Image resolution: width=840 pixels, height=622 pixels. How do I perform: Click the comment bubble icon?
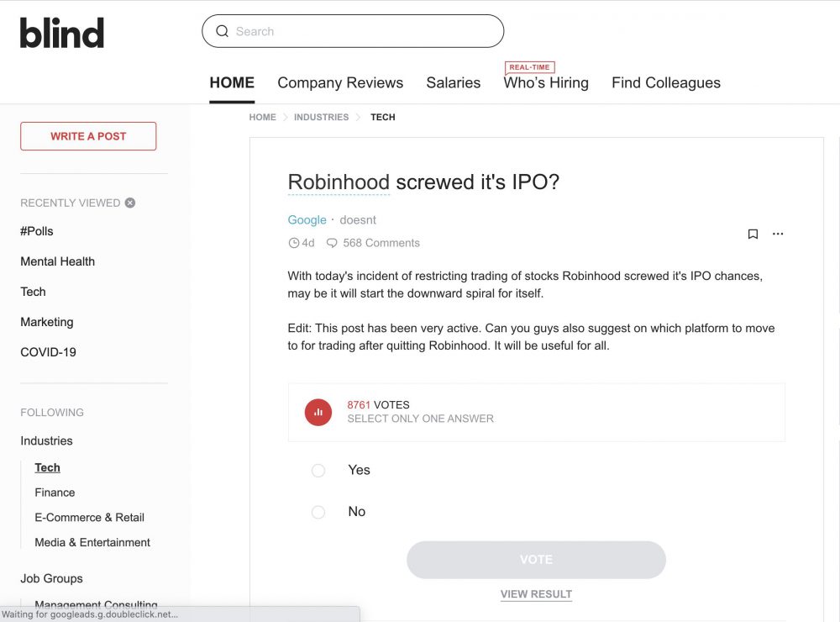click(332, 243)
